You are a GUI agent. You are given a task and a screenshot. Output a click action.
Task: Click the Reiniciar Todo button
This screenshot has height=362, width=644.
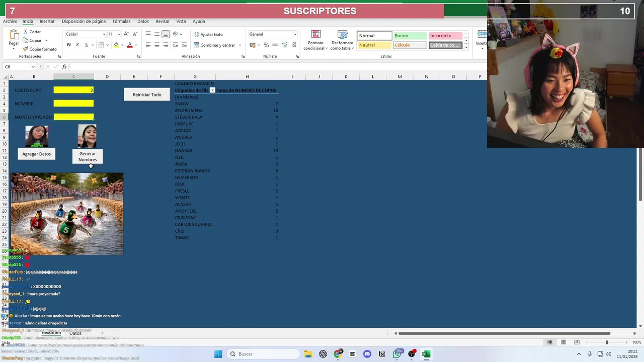pos(147,95)
